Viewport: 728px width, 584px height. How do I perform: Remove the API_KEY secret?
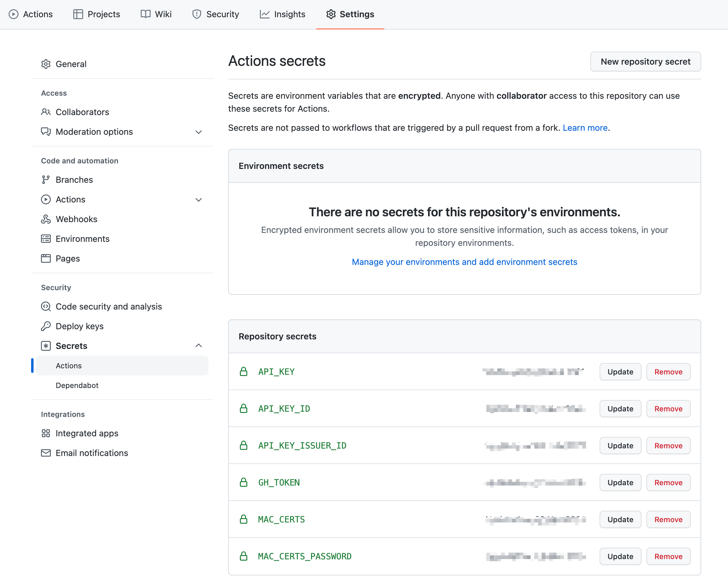[668, 371]
